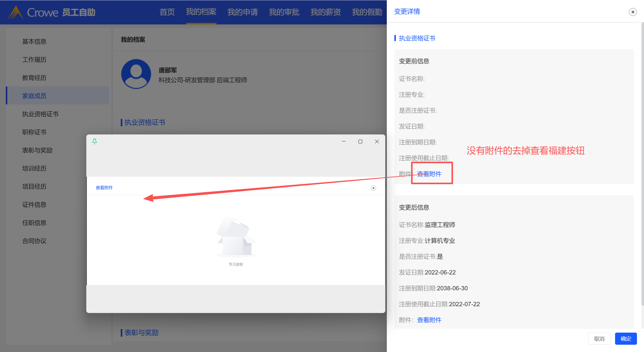Close the 变更详情 side panel
Viewport: 644px width, 352px height.
coord(633,12)
